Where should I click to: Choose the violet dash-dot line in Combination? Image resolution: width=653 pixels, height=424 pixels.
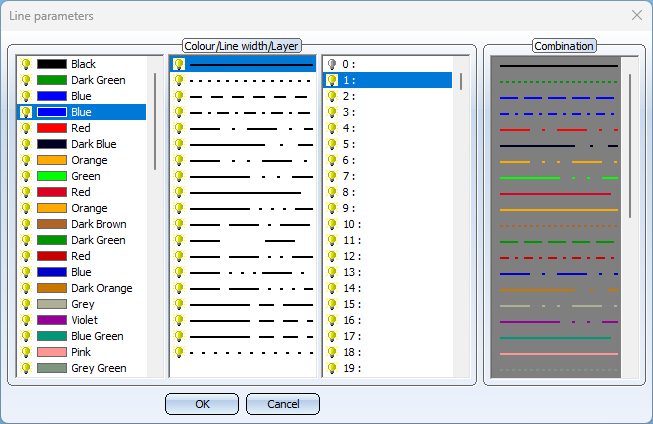coord(558,322)
